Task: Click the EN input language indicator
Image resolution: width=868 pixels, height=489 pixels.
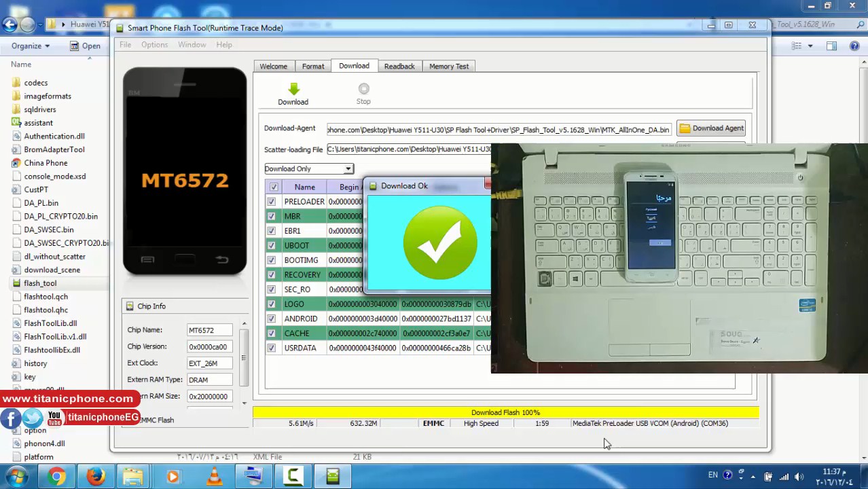Action: coord(713,475)
